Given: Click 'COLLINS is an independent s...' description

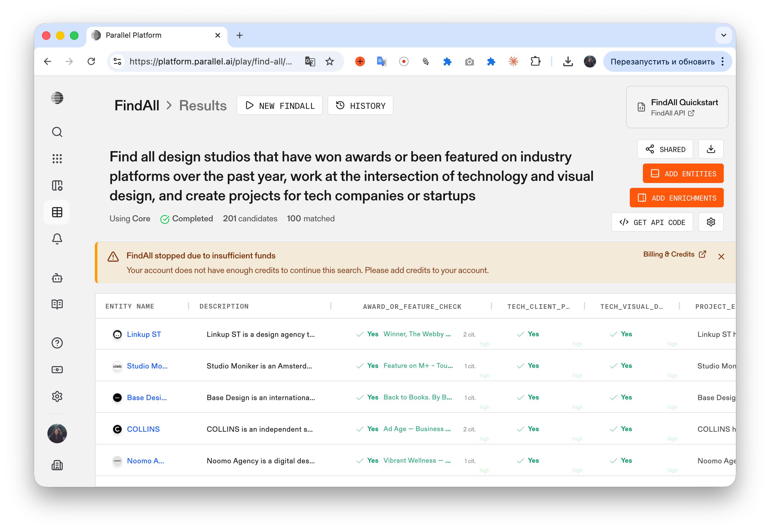Looking at the screenshot, I should click(x=259, y=429).
